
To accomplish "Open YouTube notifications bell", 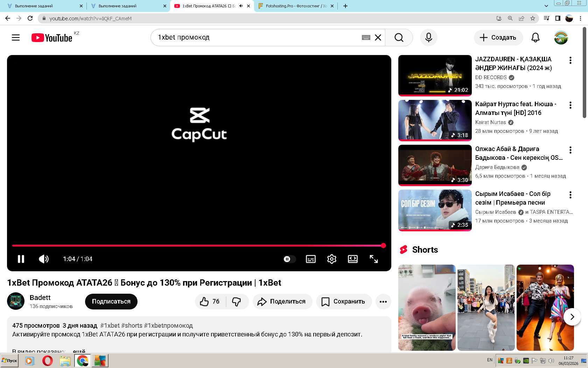I will 535,38.
